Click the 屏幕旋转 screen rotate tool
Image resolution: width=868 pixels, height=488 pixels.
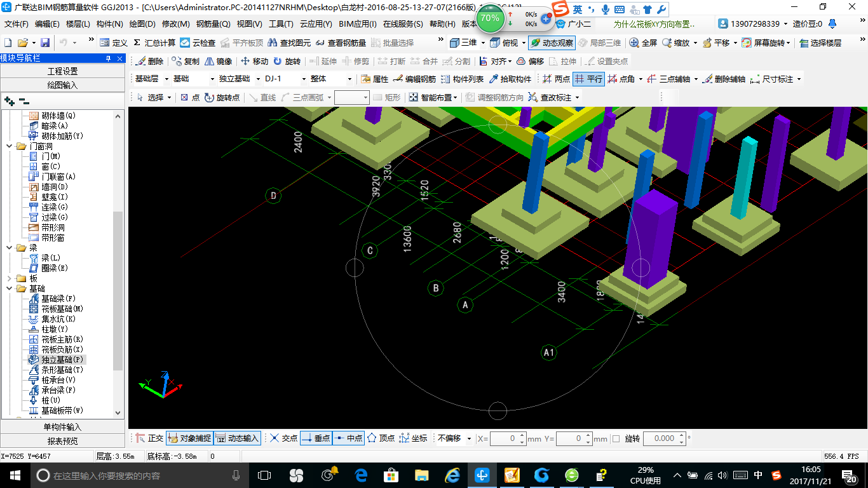(766, 43)
